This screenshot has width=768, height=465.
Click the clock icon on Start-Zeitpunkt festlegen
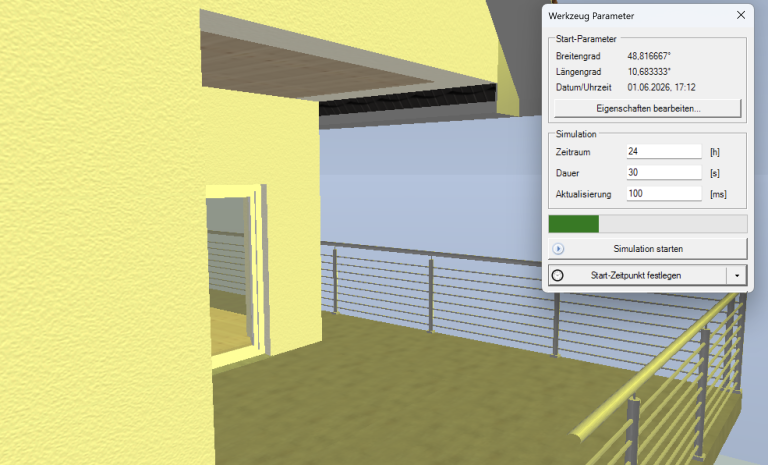(x=558, y=275)
